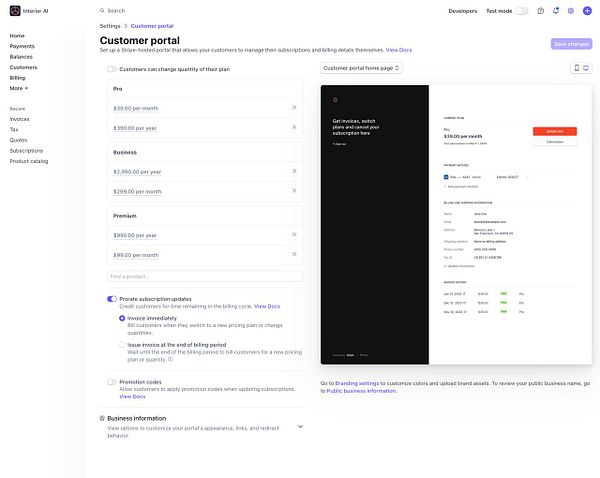Open the Public business information link
Screen dimensions: 600x478
[361, 391]
